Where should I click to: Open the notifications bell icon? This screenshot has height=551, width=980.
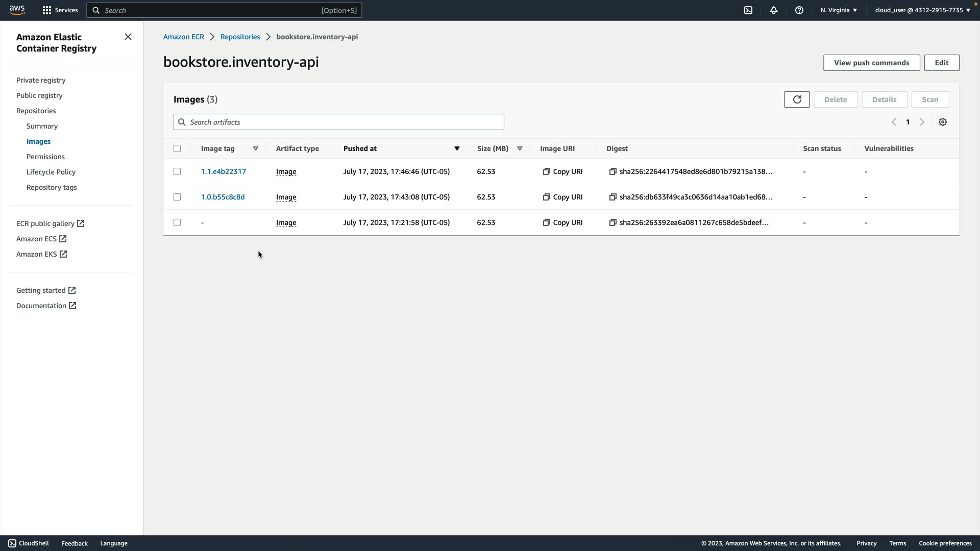(x=774, y=10)
